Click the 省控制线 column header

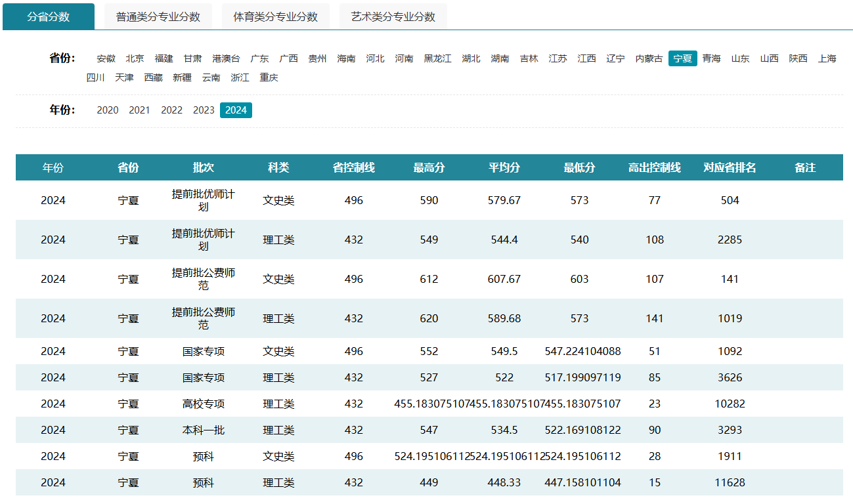tap(353, 167)
